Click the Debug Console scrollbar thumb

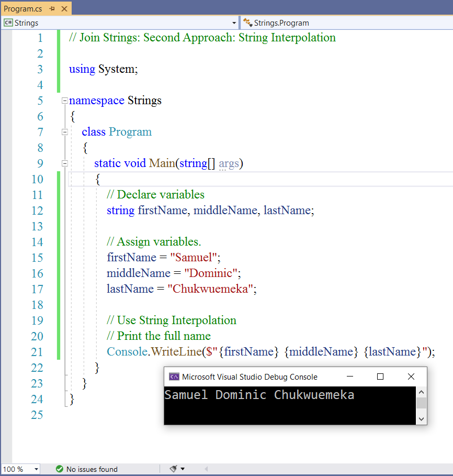[421, 403]
